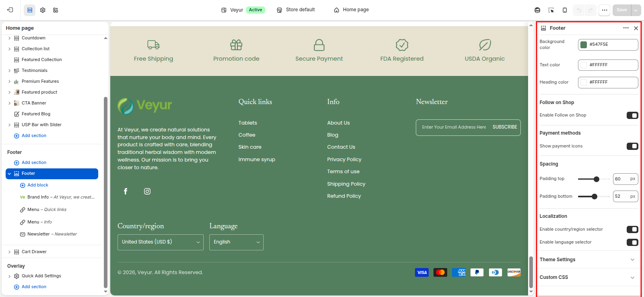
Task: Click the FDA Registered badge icon
Action: pyautogui.click(x=402, y=45)
